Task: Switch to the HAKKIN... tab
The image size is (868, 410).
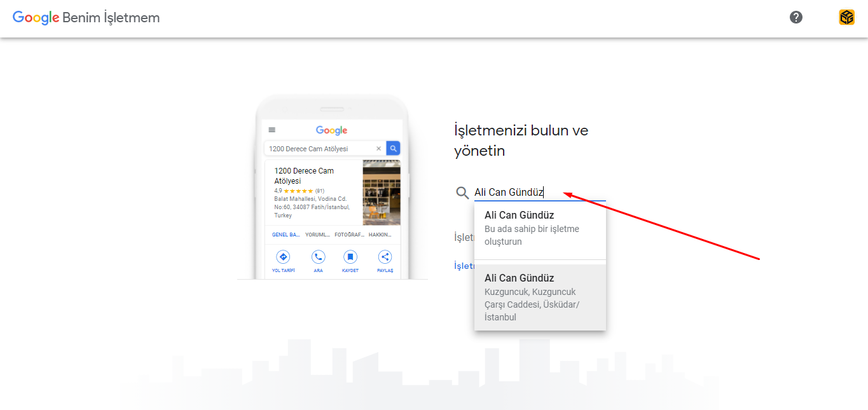Action: pos(380,235)
